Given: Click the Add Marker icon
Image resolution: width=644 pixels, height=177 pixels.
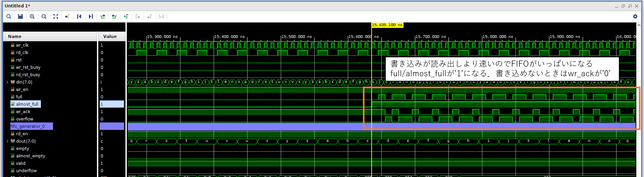Looking at the screenshot, I should coord(126,16).
